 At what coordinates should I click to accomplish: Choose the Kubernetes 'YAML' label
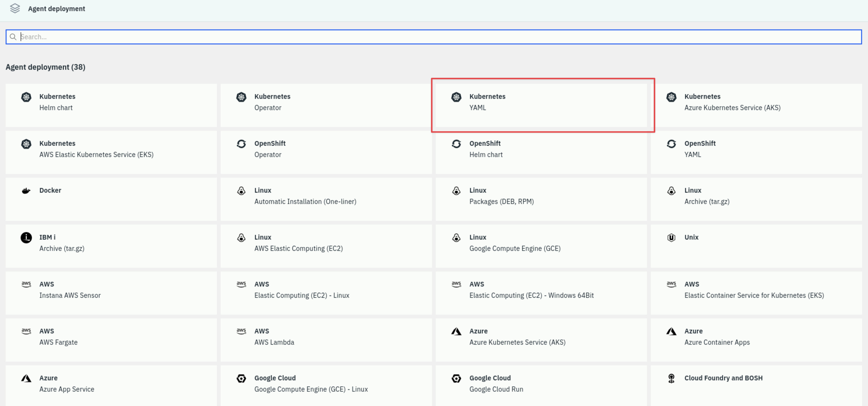click(477, 108)
